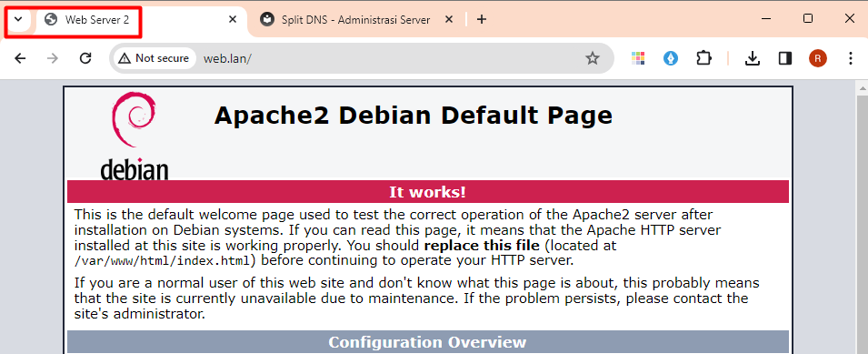
Task: Open the blue circular extension icon
Action: tap(671, 58)
